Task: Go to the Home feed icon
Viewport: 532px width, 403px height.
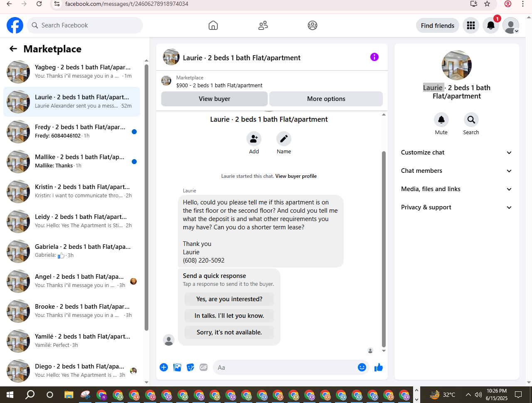Action: (213, 25)
